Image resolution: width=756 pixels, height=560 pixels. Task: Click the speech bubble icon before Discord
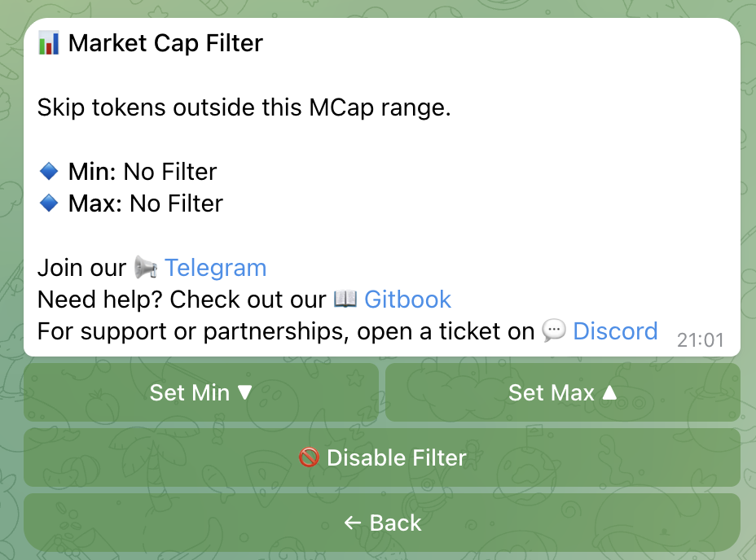click(554, 330)
